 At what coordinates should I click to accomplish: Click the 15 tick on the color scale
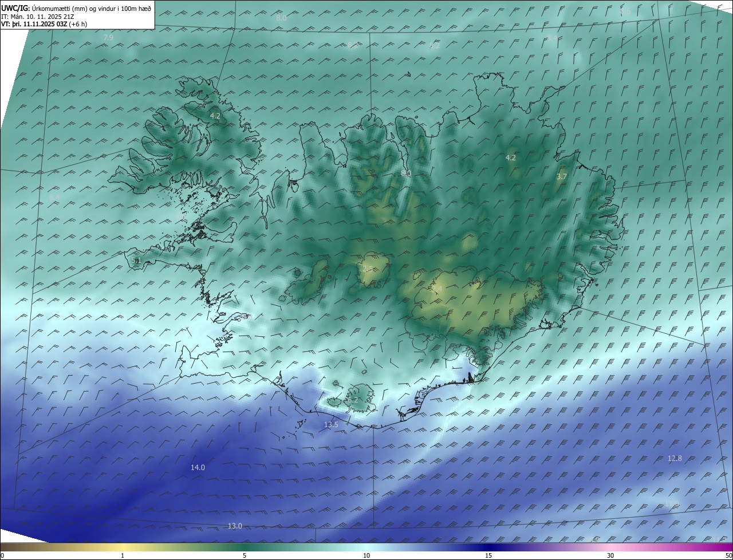coord(488,555)
